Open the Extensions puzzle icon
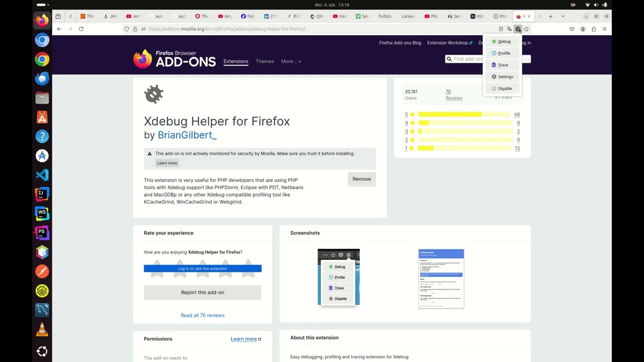Viewport: 644px width, 362px height. [594, 29]
